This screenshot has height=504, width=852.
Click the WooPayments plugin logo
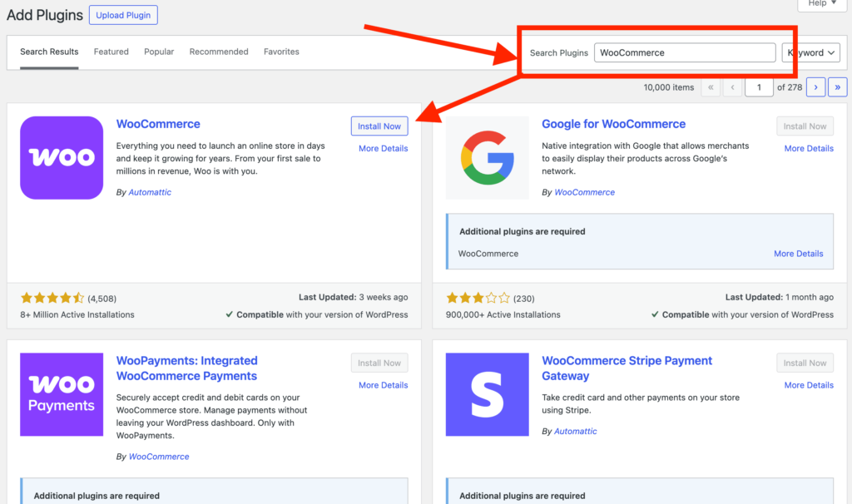[62, 394]
